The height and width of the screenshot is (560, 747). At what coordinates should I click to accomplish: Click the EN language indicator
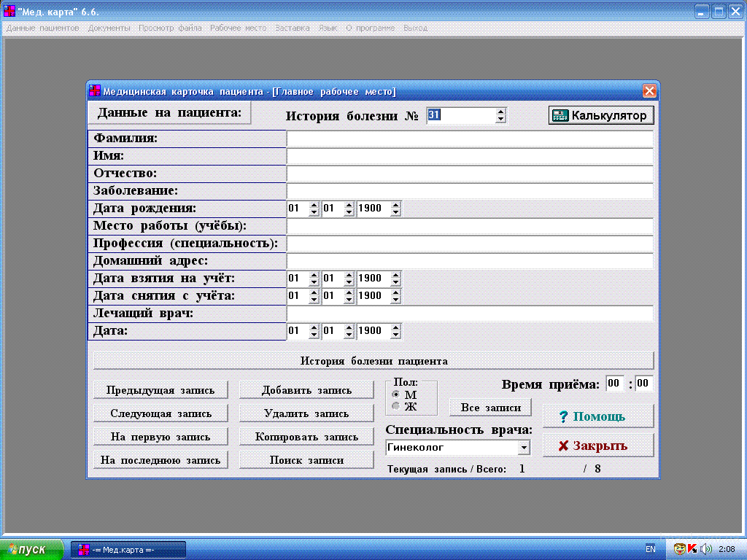[x=650, y=548]
